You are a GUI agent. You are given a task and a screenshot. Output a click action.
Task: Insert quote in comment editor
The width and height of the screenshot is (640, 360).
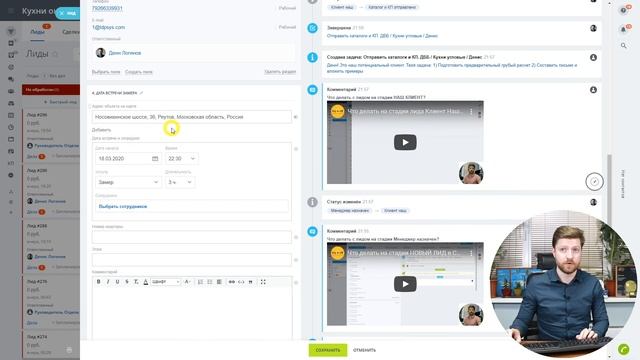click(x=250, y=282)
